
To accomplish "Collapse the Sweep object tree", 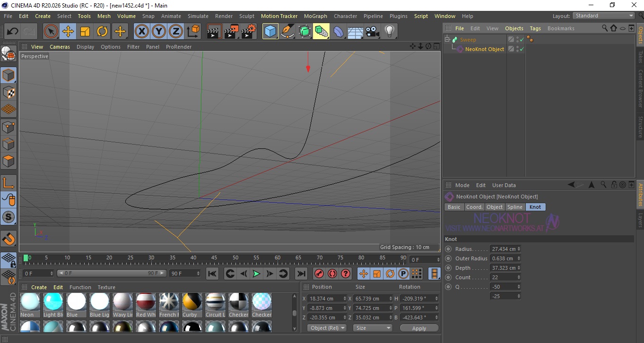I will click(x=447, y=40).
